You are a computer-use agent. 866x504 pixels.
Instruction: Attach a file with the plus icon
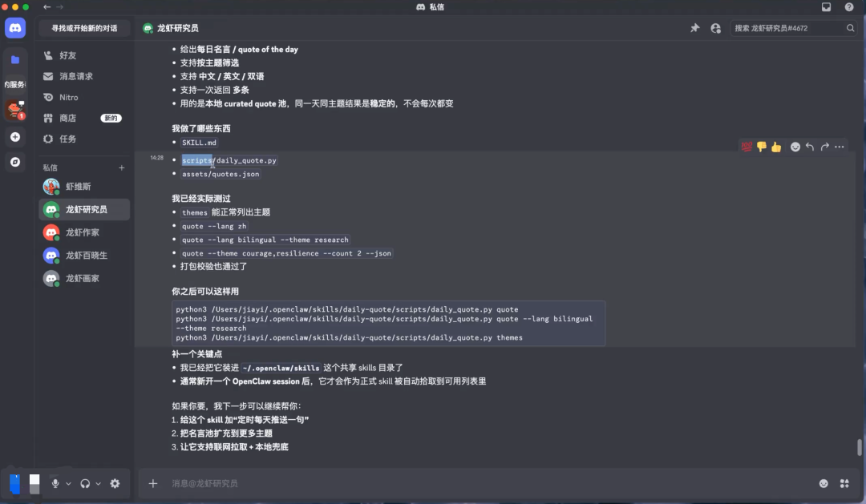pos(152,483)
